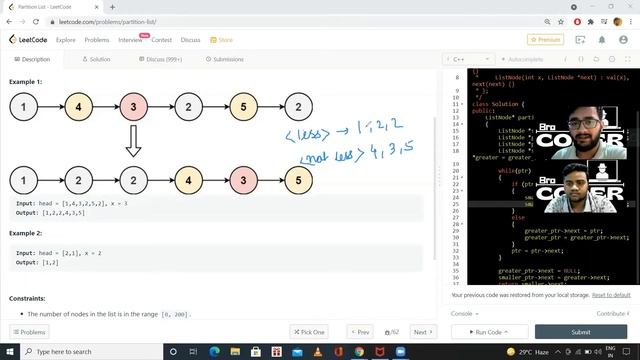Click the zoom magnifier icon in address bar
The width and height of the screenshot is (640, 360).
pyautogui.click(x=547, y=22)
